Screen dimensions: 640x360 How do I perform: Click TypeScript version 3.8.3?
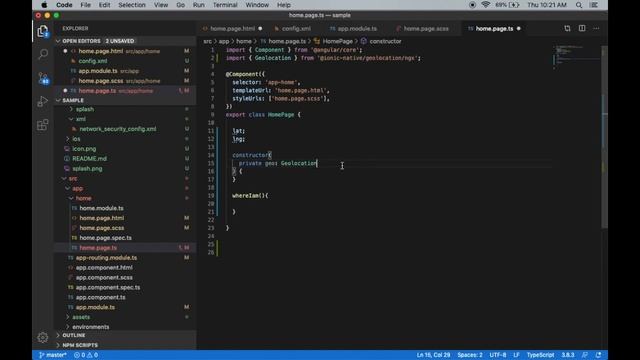[x=568, y=355]
